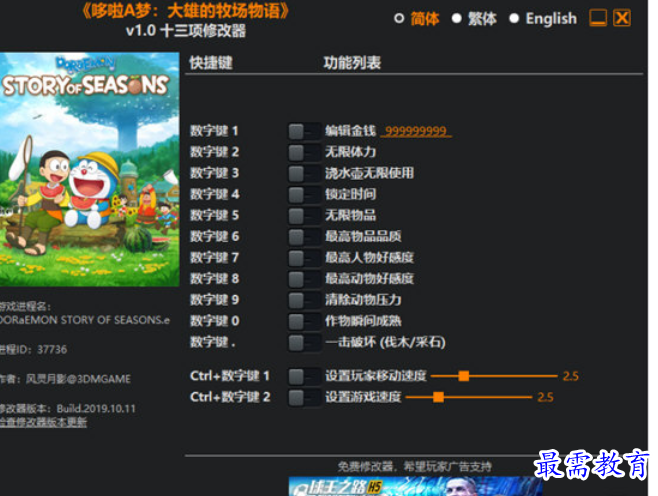The image size is (658, 496).
Task: Enable 无限体力 unlimited stamina toggle
Action: pos(304,152)
